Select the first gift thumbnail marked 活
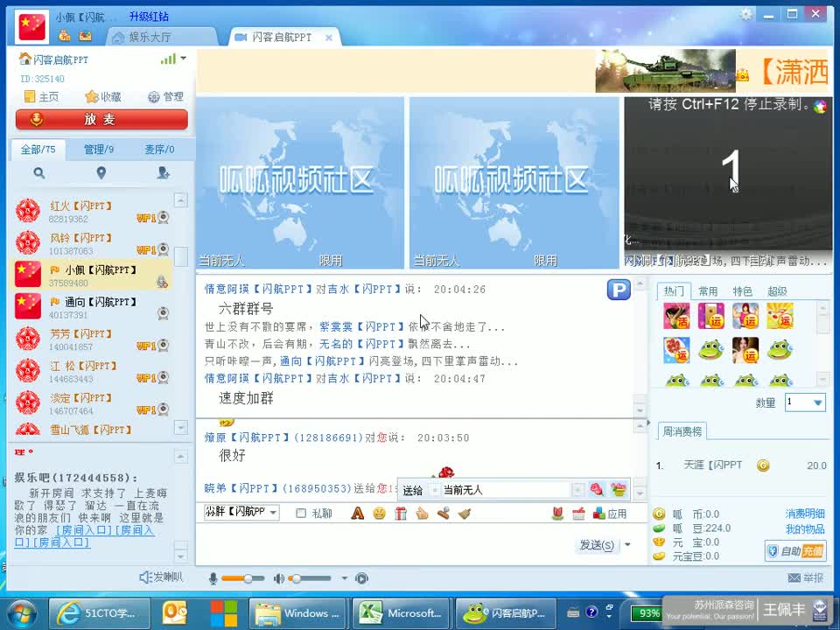Image resolution: width=840 pixels, height=630 pixels. 676,316
